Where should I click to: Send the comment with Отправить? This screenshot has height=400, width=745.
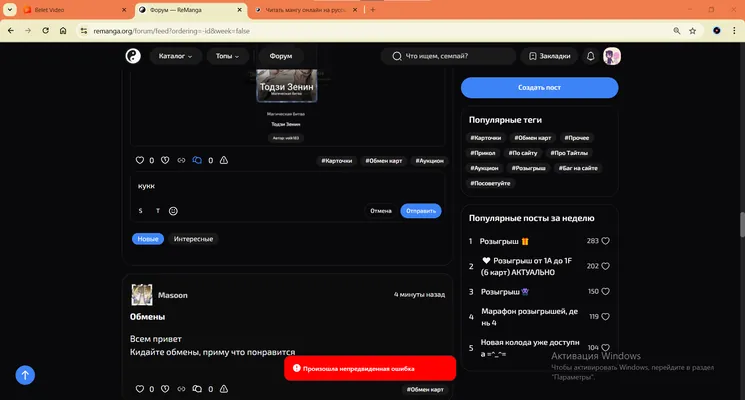[x=421, y=211]
